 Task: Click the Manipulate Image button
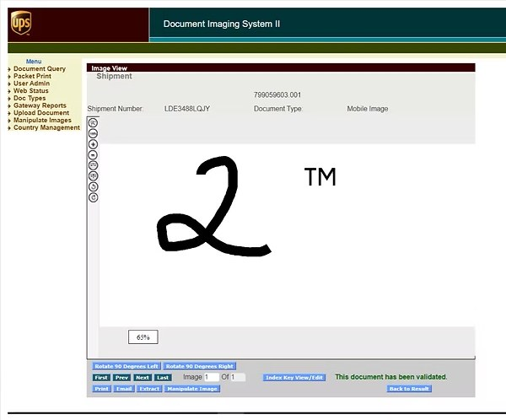[x=192, y=389]
